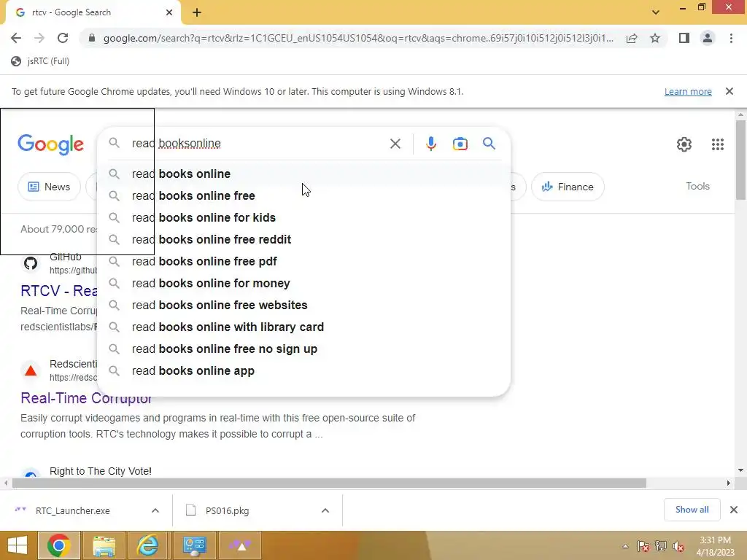Start voice search with microphone
Viewport: 747px width, 560px height.
pyautogui.click(x=430, y=144)
